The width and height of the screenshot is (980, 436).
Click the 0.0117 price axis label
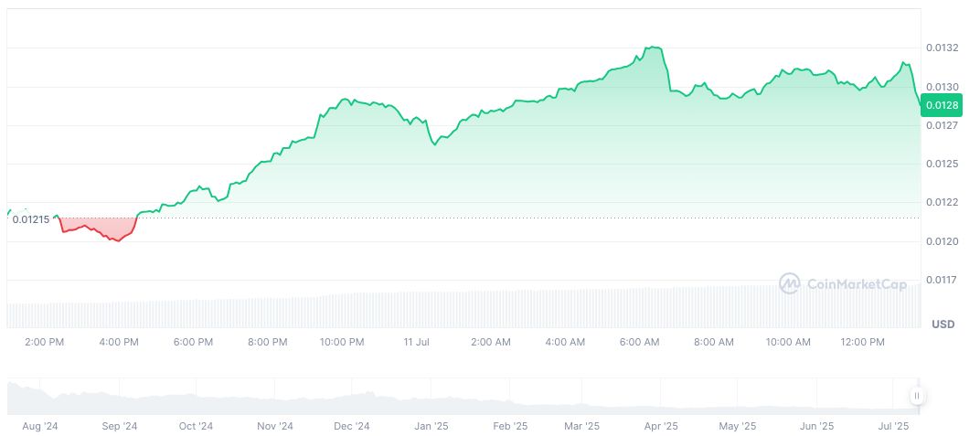pos(941,280)
